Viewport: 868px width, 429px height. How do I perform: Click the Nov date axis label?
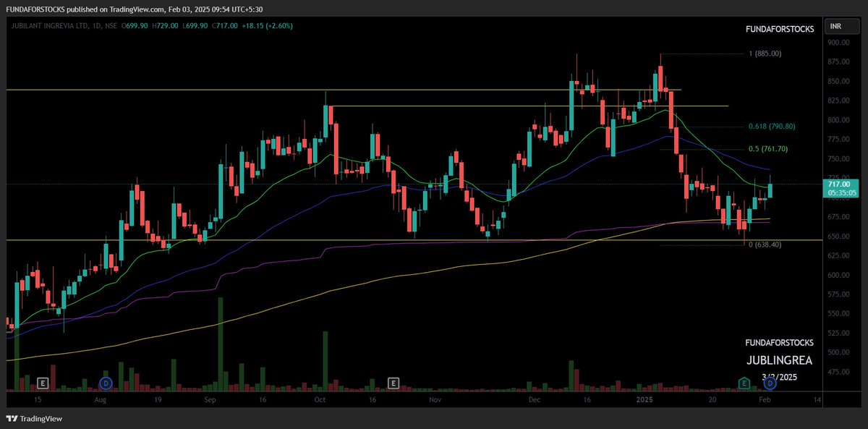[435, 399]
